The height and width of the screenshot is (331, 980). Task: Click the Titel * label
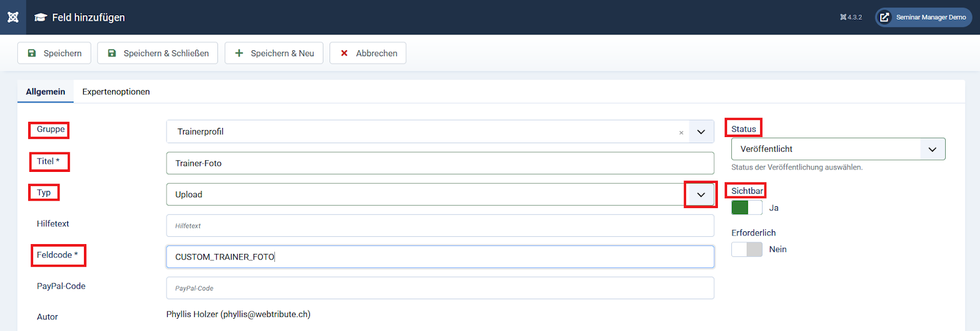click(48, 162)
